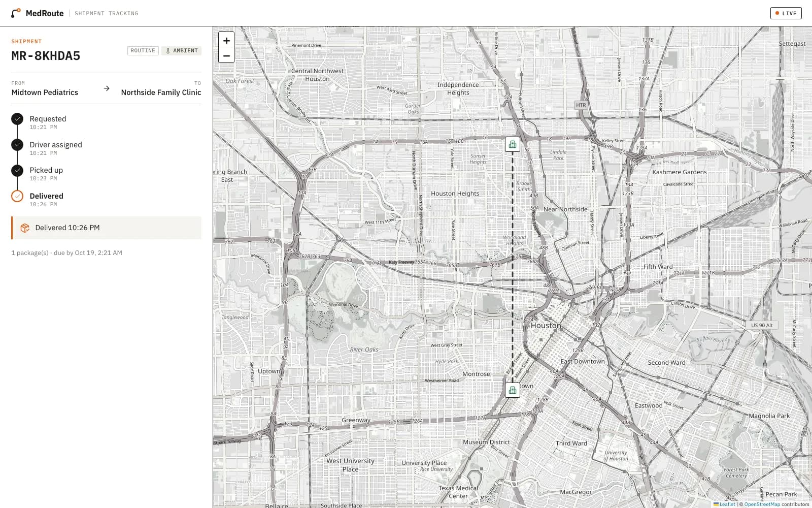Image resolution: width=812 pixels, height=508 pixels.
Task: Click the shipment ID MR-8KHDA5
Action: (46, 56)
